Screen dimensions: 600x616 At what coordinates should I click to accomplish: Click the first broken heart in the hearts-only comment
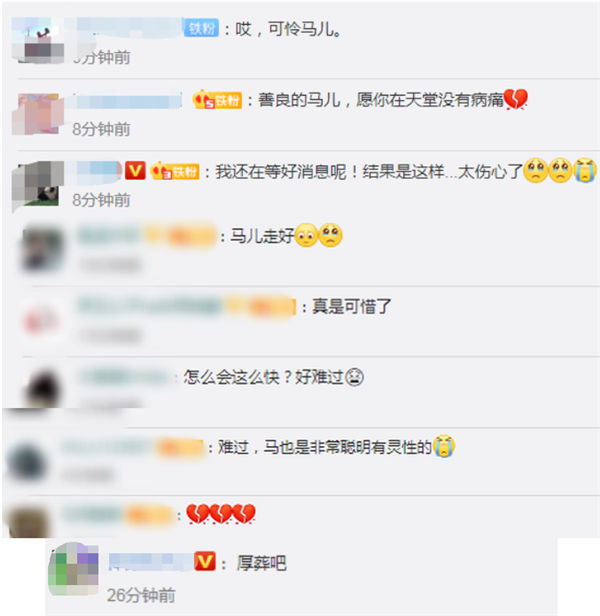click(x=198, y=514)
